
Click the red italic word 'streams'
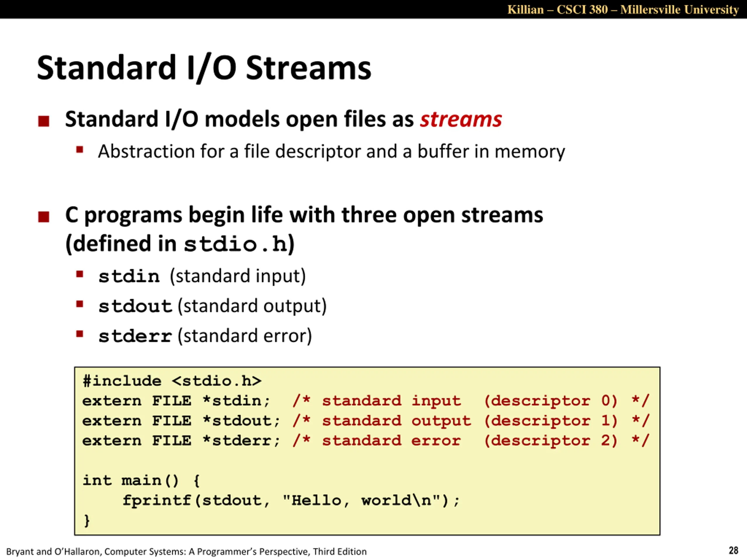click(461, 119)
